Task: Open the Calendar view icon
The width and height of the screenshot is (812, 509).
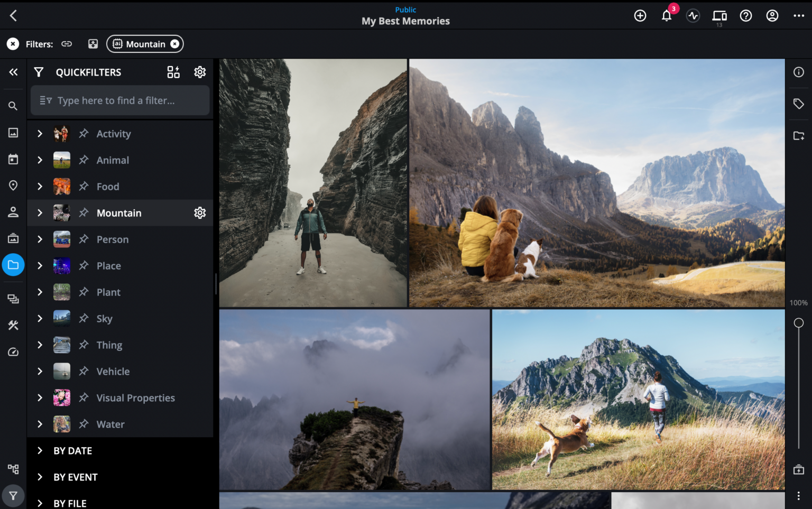Action: (x=13, y=159)
